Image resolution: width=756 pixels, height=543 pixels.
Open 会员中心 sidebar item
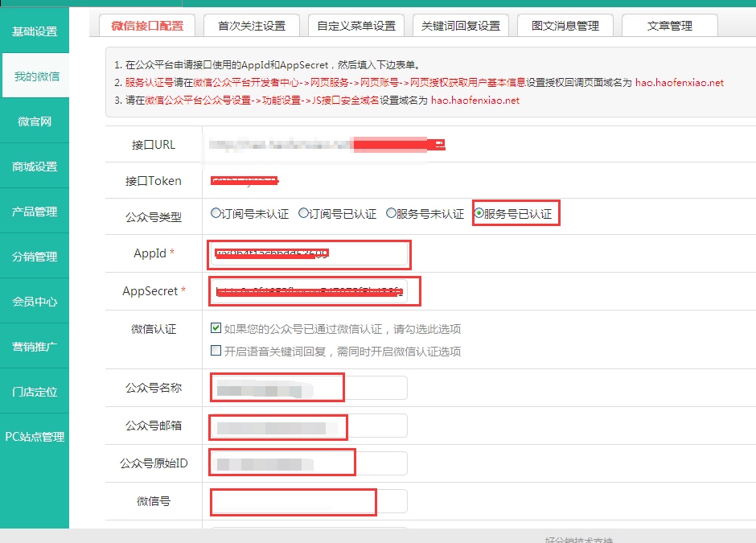[35, 302]
